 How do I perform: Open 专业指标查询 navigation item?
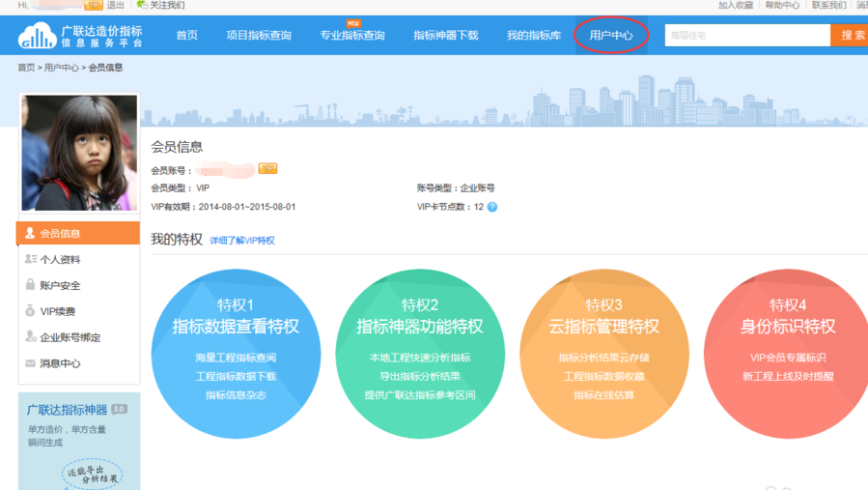click(x=352, y=36)
